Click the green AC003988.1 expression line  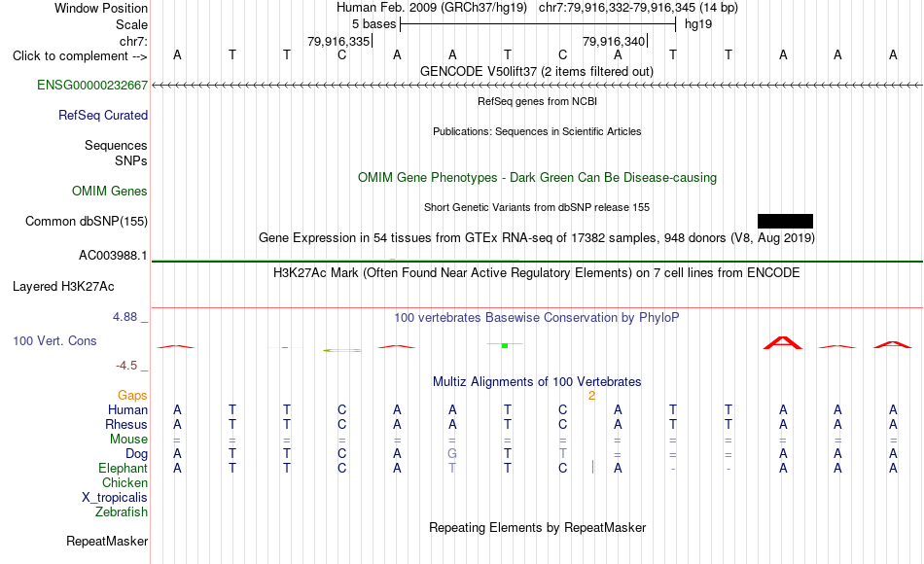click(537, 261)
